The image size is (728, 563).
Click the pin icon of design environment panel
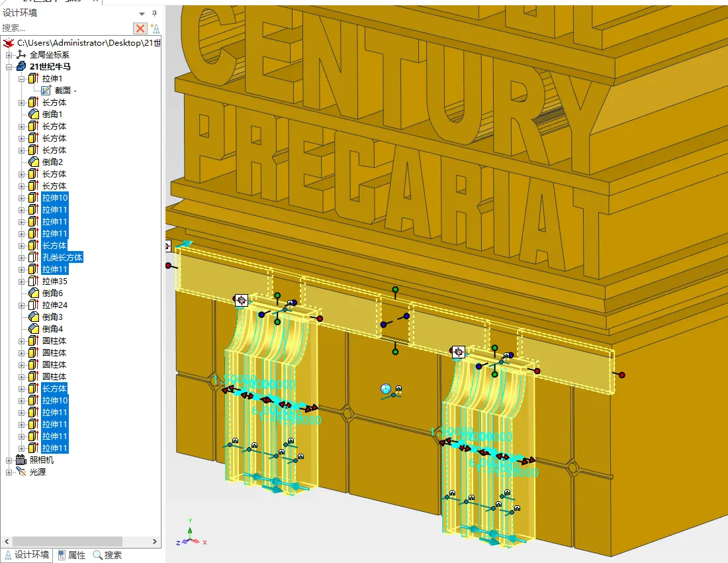(155, 13)
